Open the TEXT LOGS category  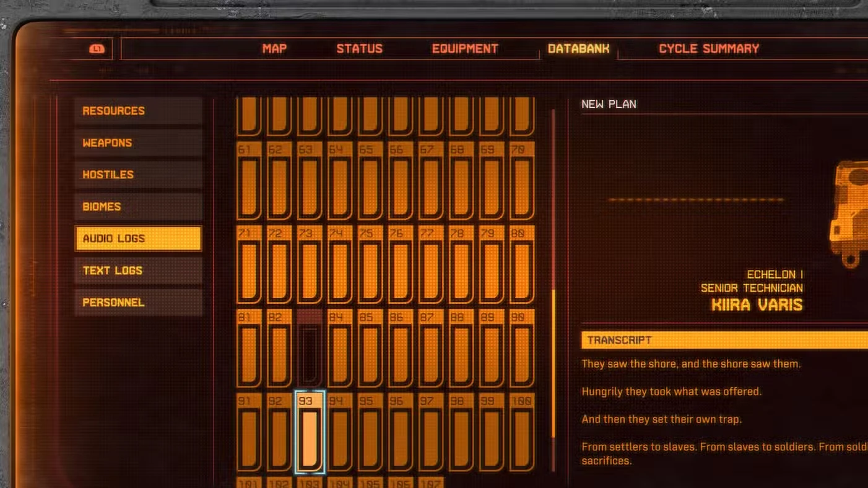coord(139,271)
